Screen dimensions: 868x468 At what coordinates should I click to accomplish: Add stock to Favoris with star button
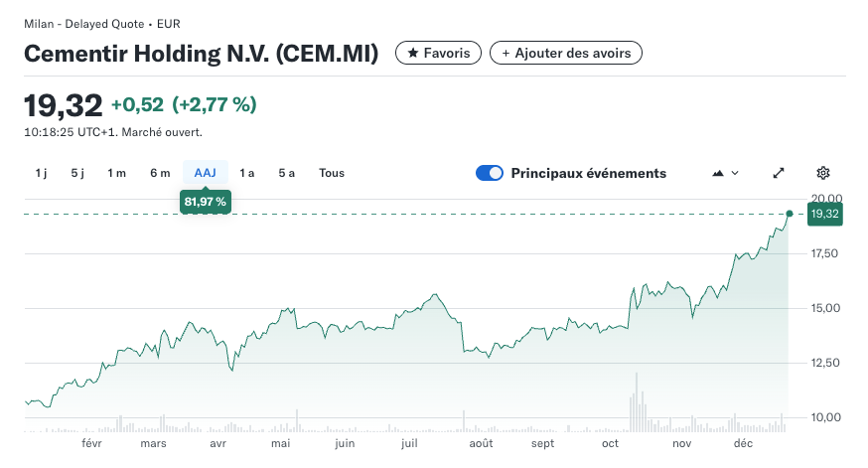438,53
